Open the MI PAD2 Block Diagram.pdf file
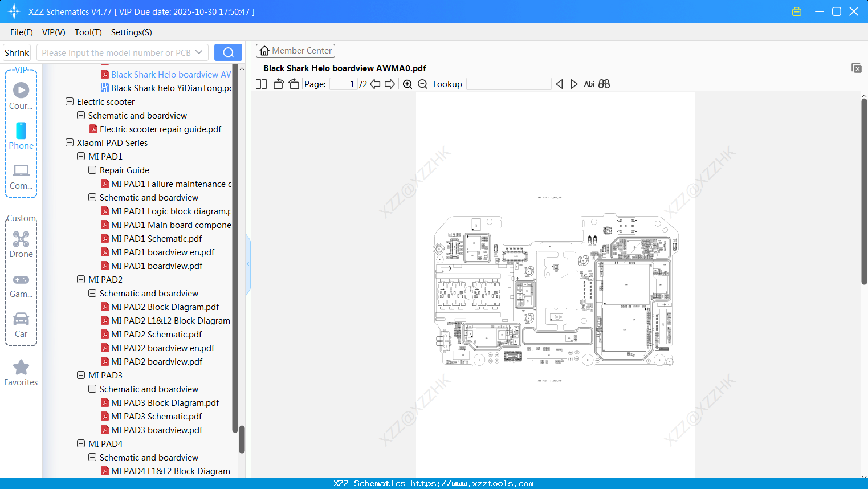868x489 pixels. point(165,307)
